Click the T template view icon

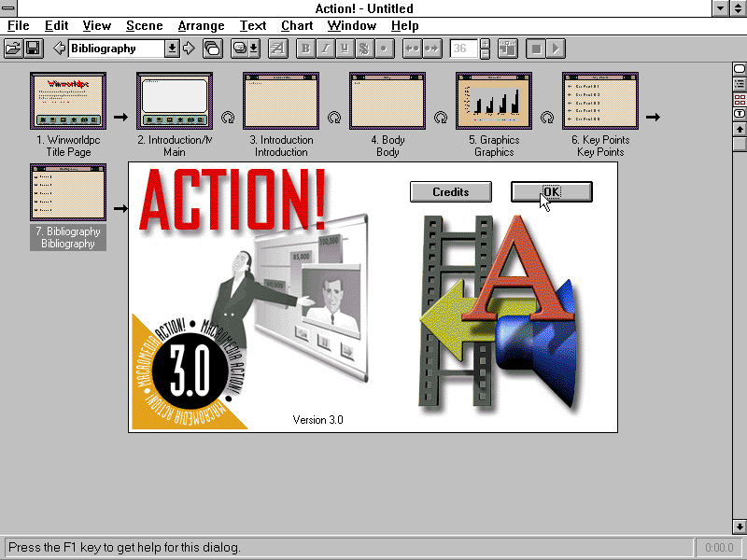[740, 114]
